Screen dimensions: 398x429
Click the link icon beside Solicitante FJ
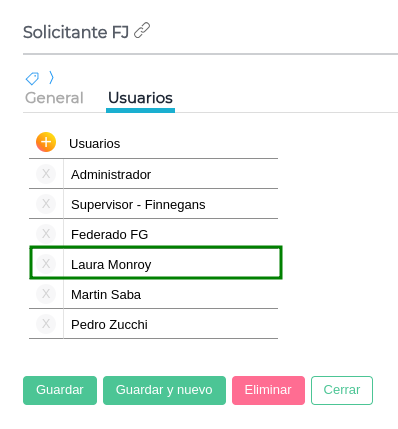click(142, 31)
